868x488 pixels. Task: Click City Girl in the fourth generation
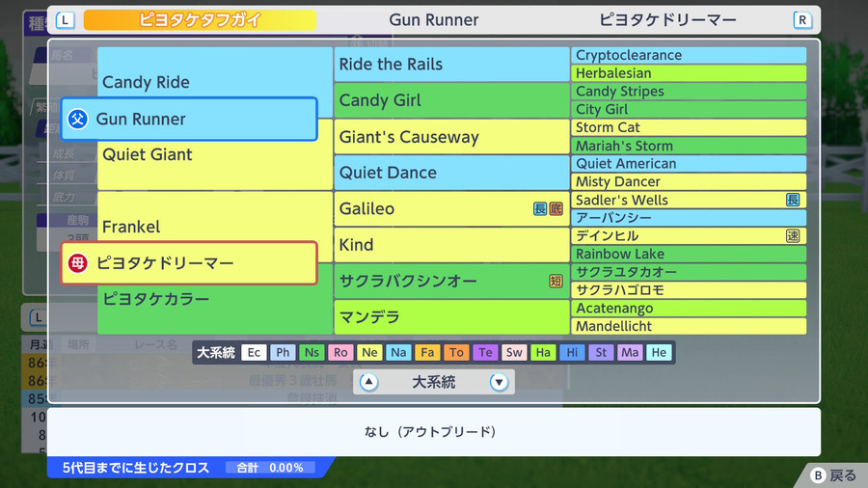point(689,110)
